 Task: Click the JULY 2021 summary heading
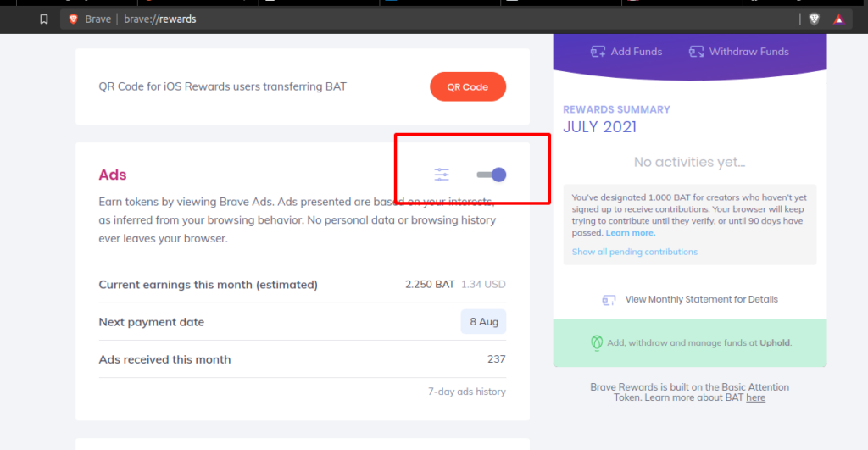tap(599, 127)
